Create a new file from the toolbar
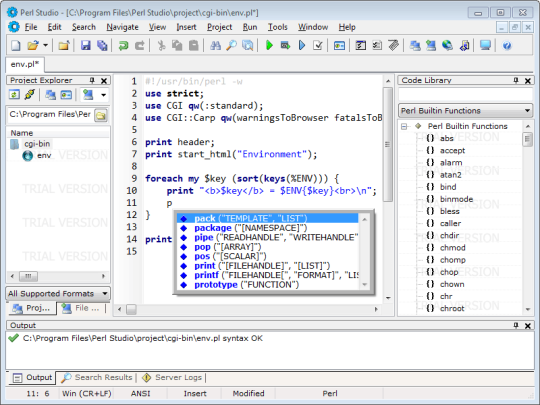This screenshot has width=540, height=405. pyautogui.click(x=15, y=45)
